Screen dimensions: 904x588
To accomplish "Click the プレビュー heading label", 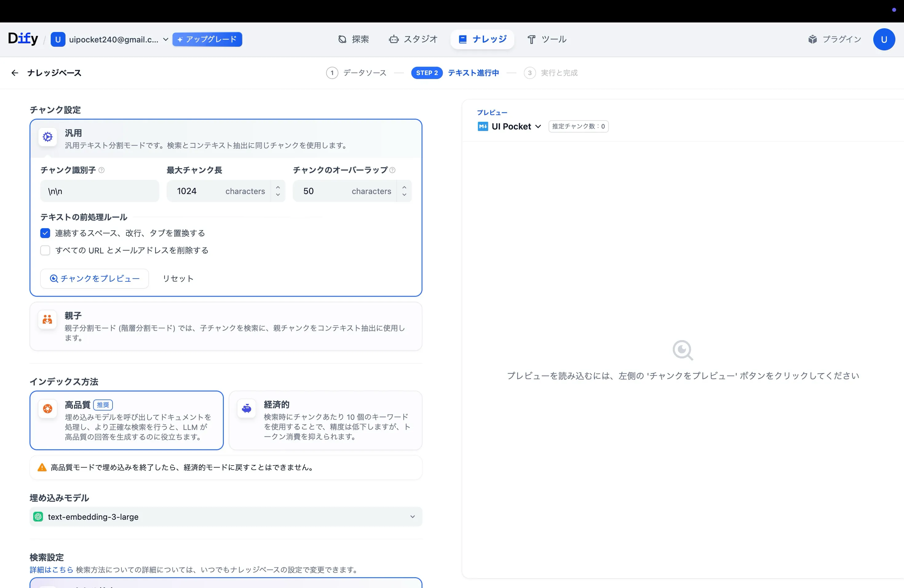I will (x=492, y=113).
